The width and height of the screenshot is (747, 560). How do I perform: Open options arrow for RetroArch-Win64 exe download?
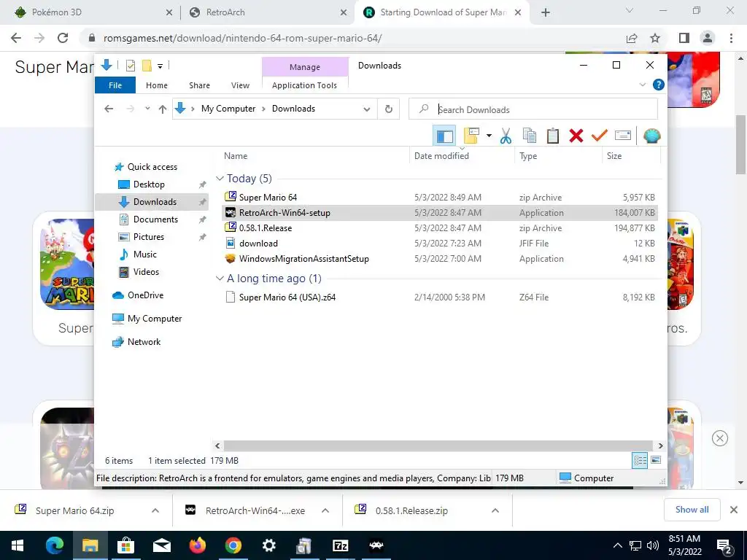coord(325,510)
